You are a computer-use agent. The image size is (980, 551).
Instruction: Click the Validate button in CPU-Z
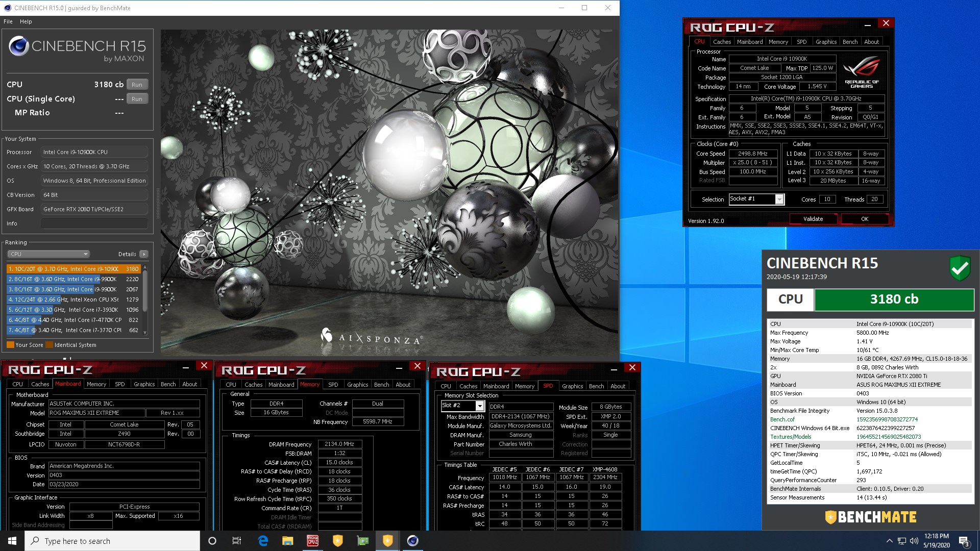click(x=813, y=219)
